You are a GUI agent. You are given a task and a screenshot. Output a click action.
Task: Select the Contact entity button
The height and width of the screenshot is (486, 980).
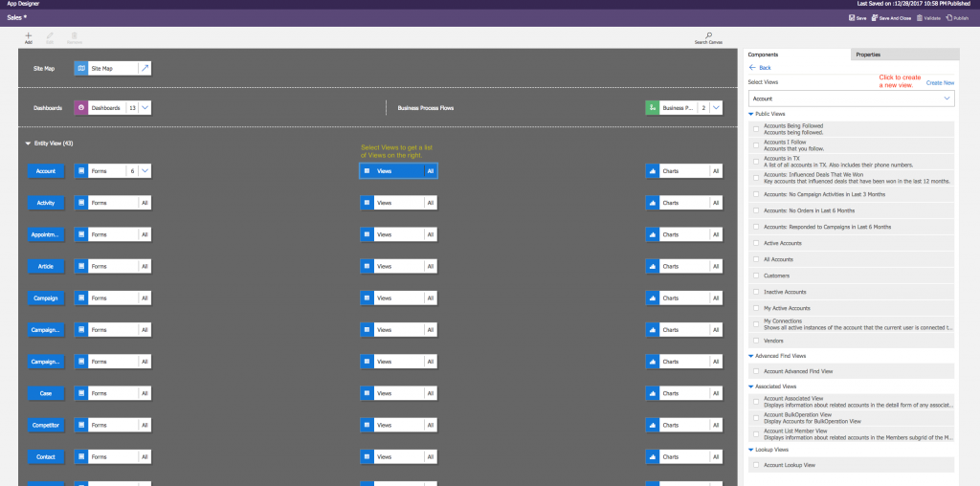(46, 456)
